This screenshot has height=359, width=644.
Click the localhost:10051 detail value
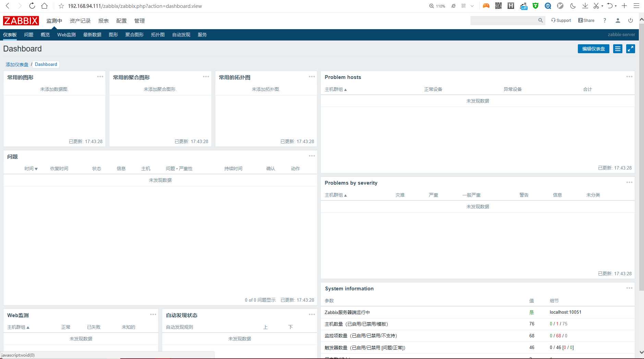(566, 312)
